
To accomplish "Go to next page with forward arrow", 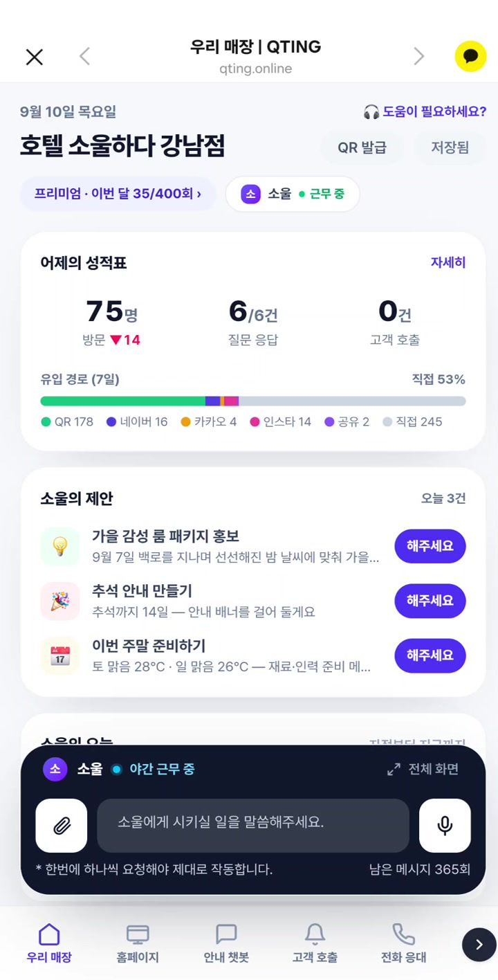I will coord(418,56).
